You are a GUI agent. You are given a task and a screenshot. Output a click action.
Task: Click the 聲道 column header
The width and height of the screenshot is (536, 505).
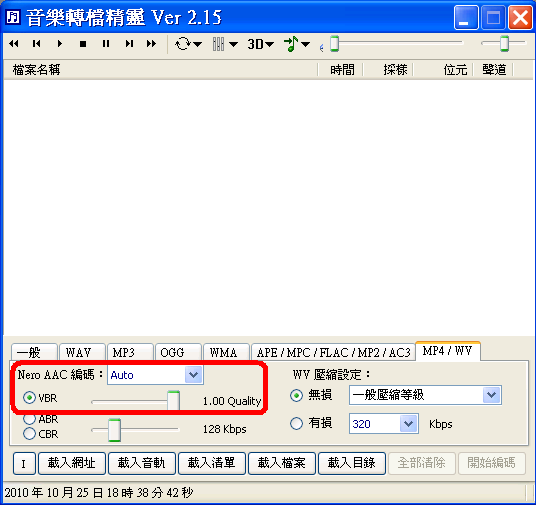(494, 70)
